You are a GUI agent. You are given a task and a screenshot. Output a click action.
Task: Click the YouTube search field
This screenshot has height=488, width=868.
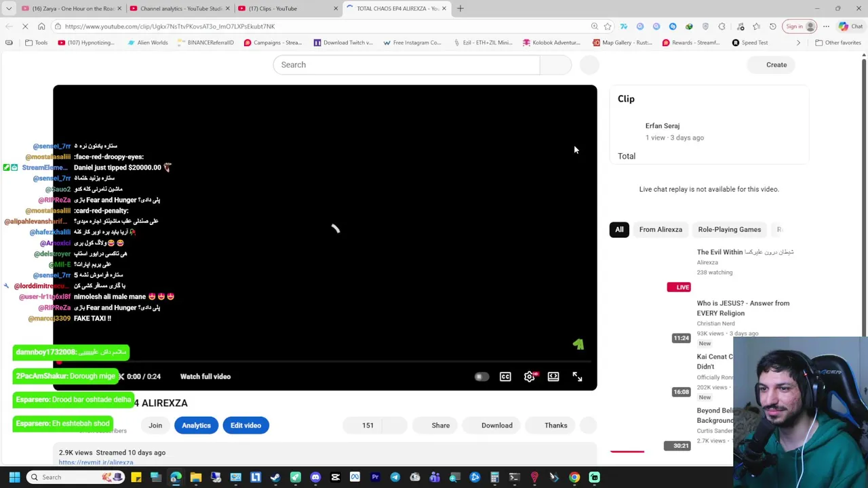407,64
